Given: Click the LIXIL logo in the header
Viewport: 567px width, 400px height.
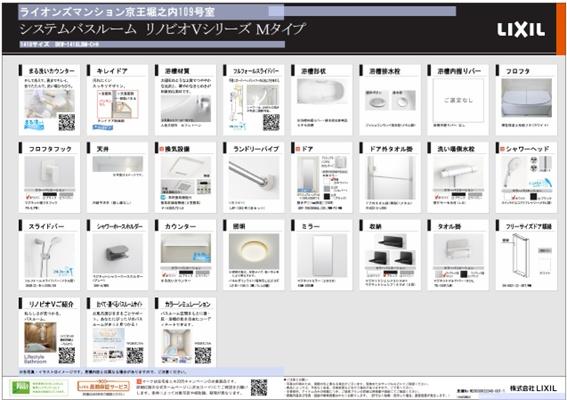Looking at the screenshot, I should click(x=521, y=30).
